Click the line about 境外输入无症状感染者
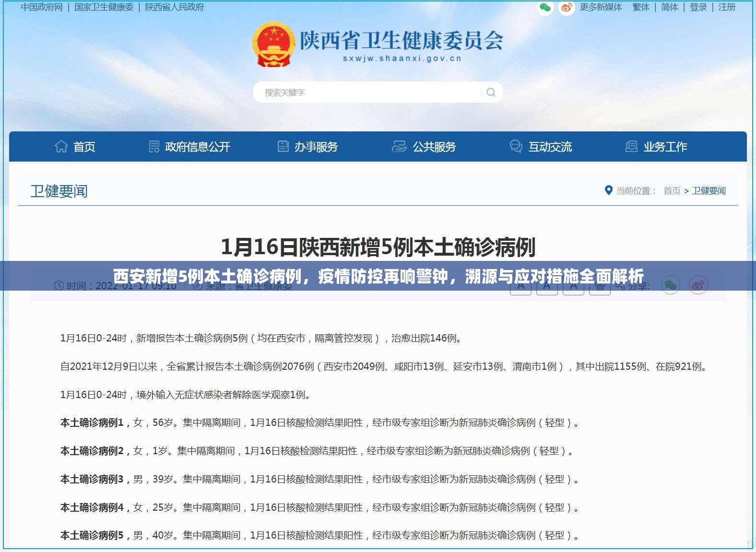Viewport: 756px width, 552px height. pos(187,395)
